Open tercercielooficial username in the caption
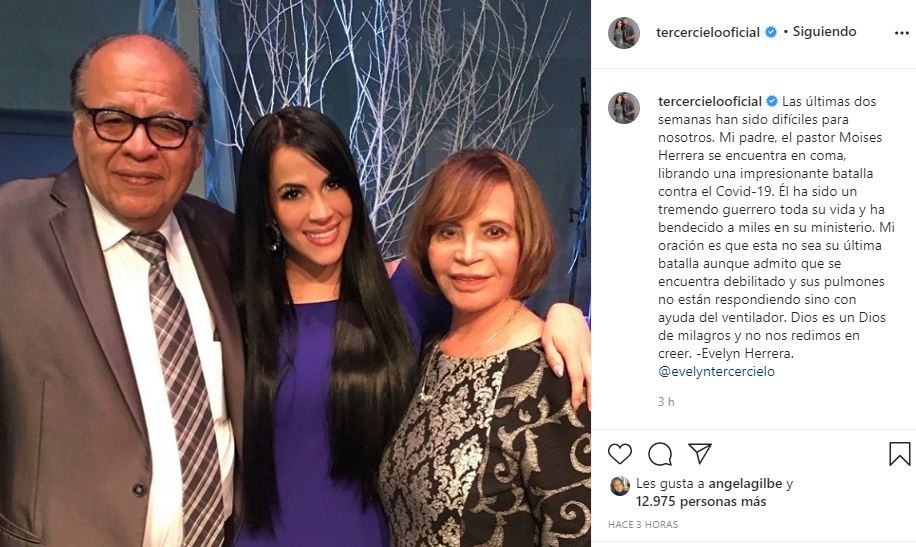Viewport: 916px width, 547px height. coord(710,101)
